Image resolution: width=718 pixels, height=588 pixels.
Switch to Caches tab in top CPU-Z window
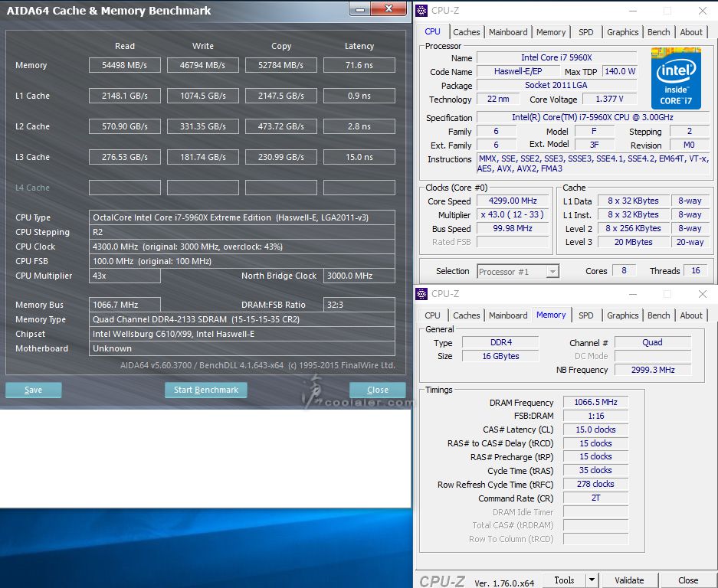point(466,32)
